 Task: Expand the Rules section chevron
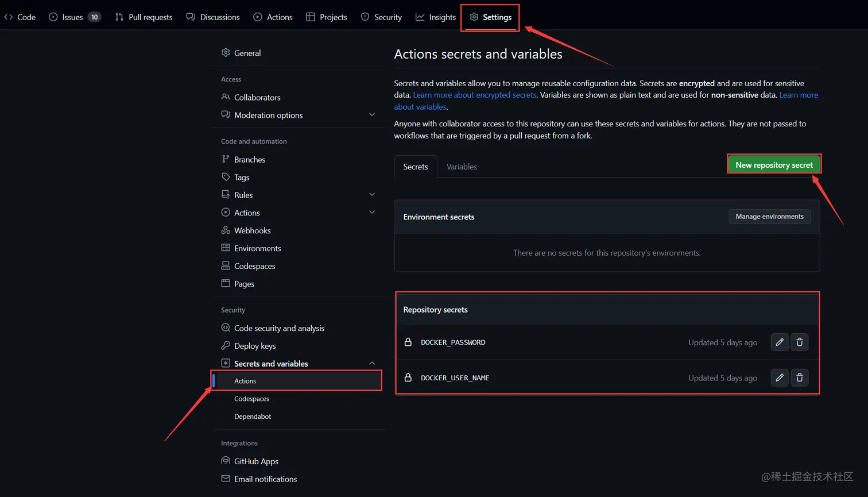click(x=372, y=195)
